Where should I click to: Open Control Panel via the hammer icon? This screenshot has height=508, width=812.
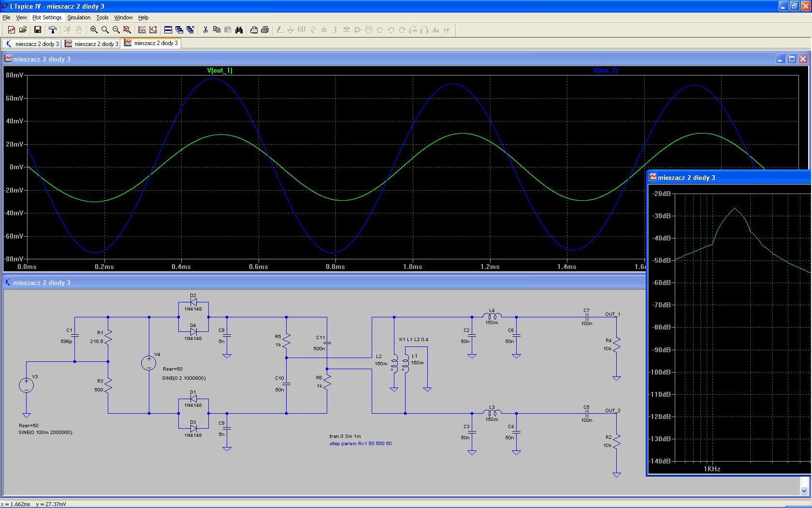pyautogui.click(x=53, y=30)
